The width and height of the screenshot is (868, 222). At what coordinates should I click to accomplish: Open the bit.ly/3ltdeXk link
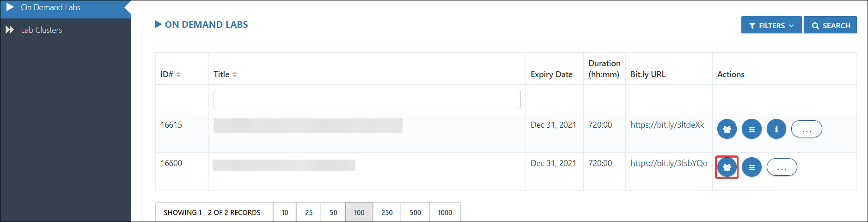(x=667, y=125)
